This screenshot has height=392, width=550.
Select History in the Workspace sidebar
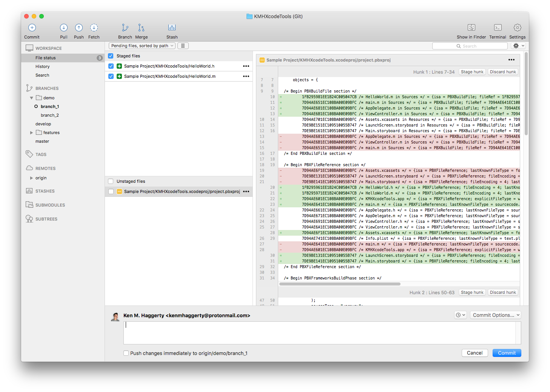coord(43,66)
